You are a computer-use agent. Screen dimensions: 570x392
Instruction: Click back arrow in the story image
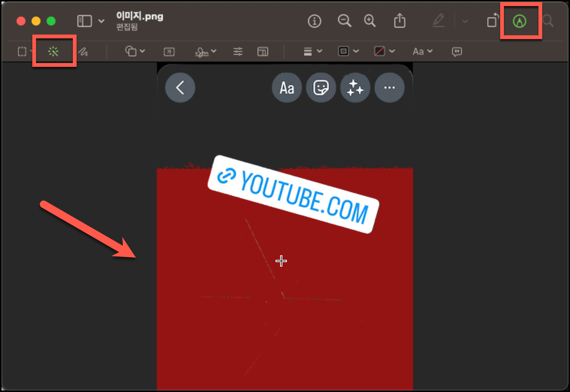click(x=180, y=88)
